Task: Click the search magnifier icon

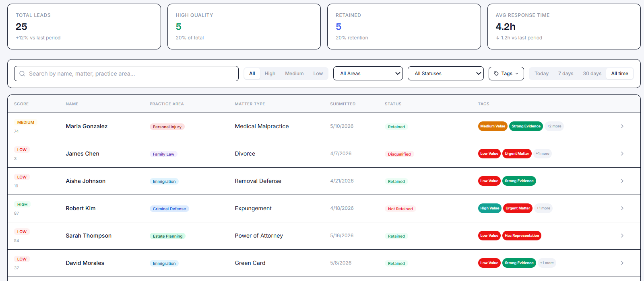Action: click(x=22, y=74)
